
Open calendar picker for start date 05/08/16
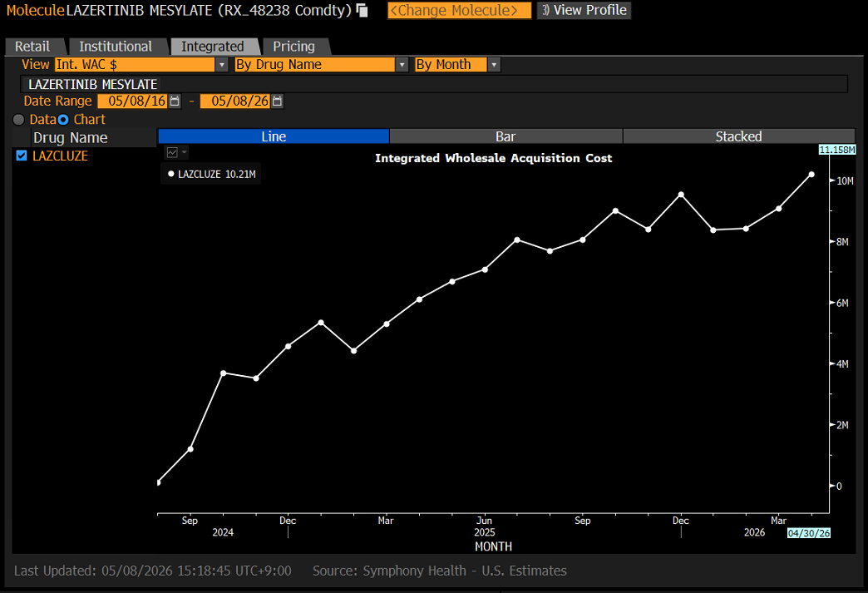[175, 101]
